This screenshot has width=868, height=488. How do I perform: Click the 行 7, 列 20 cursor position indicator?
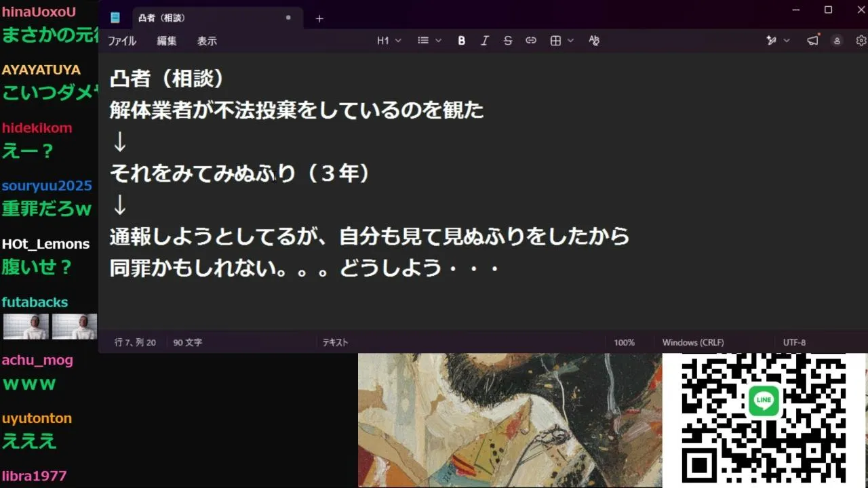click(135, 342)
